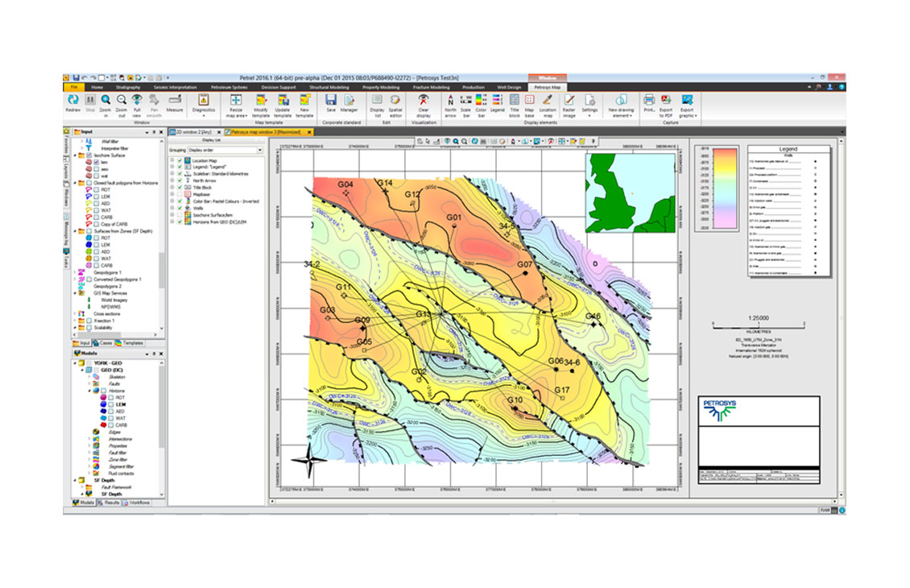
Task: Open the Modify template tool
Action: [261, 106]
